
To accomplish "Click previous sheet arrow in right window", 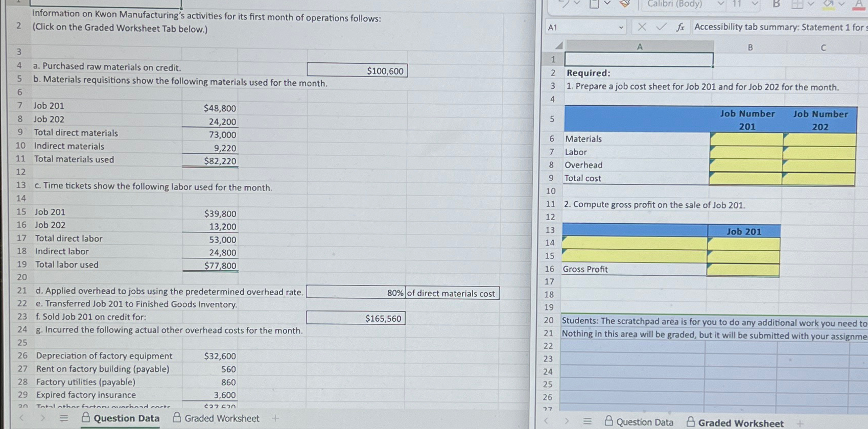I will (546, 421).
